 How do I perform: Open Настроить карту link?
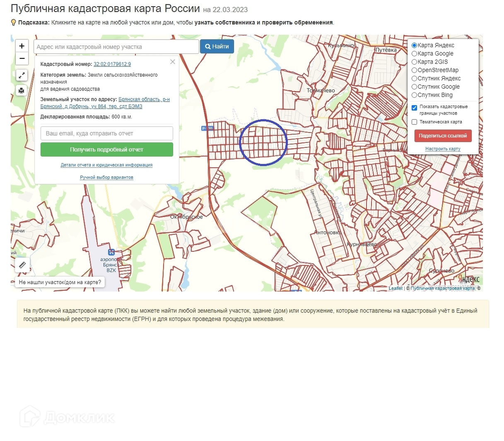click(443, 149)
